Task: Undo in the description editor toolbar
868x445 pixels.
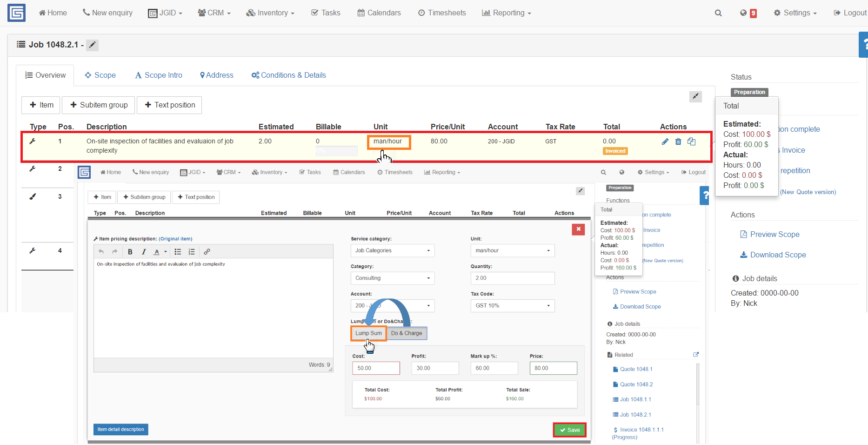Action: click(101, 252)
